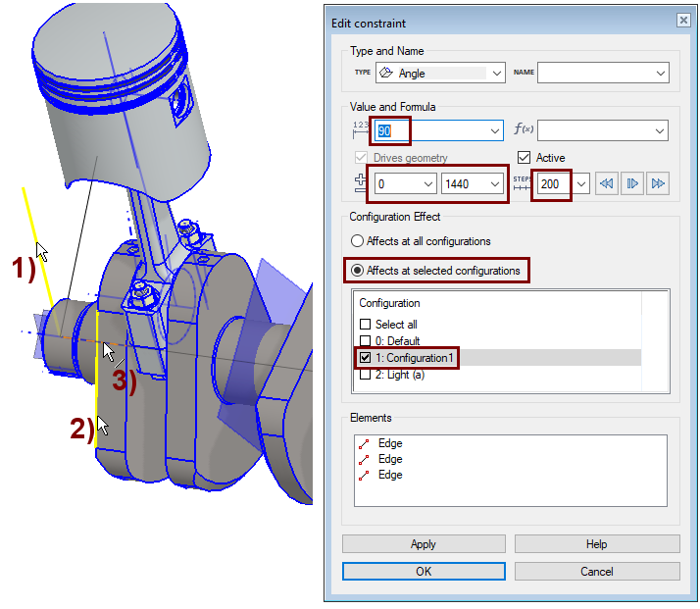The image size is (700, 609).
Task: Click the Help button
Action: pyautogui.click(x=597, y=544)
